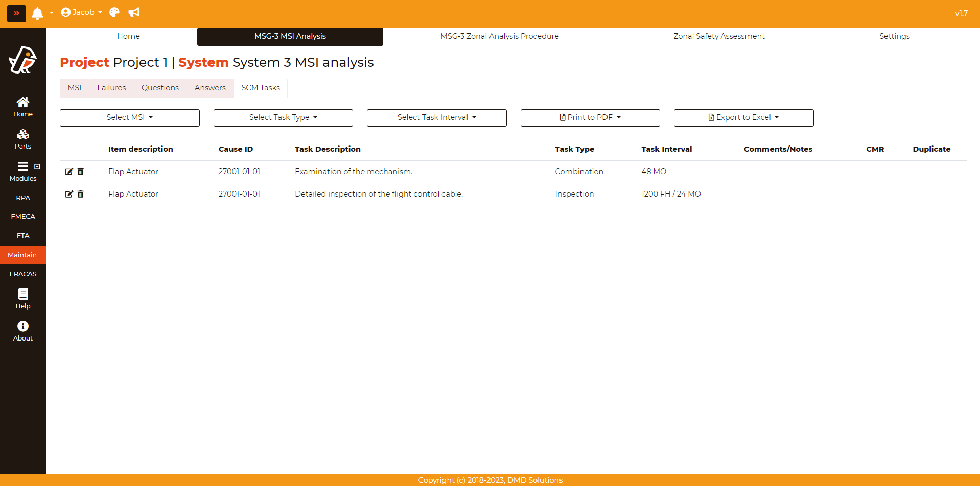Image resolution: width=980 pixels, height=486 pixels.
Task: Select the FMECA module in the sidebar
Action: pos(23,217)
